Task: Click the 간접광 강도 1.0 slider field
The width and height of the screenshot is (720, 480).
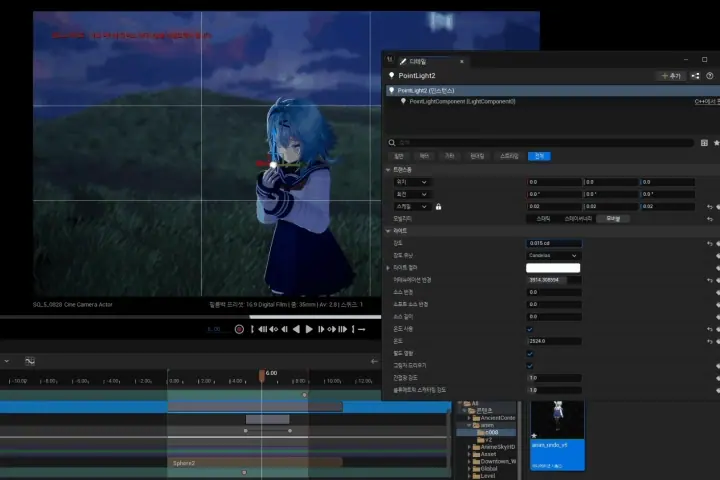Action: (554, 378)
